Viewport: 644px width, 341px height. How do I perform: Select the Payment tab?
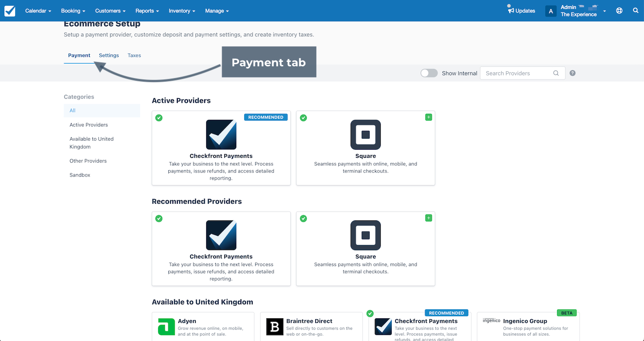(x=79, y=56)
